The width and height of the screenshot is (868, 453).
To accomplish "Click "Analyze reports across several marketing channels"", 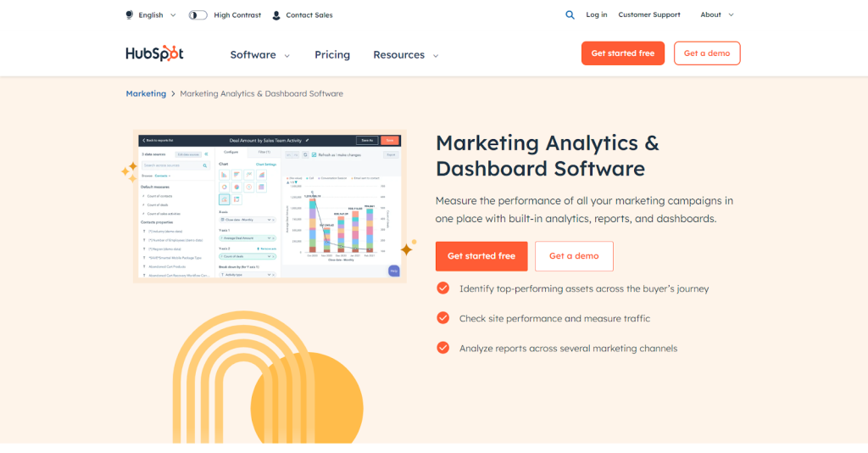I will [569, 349].
